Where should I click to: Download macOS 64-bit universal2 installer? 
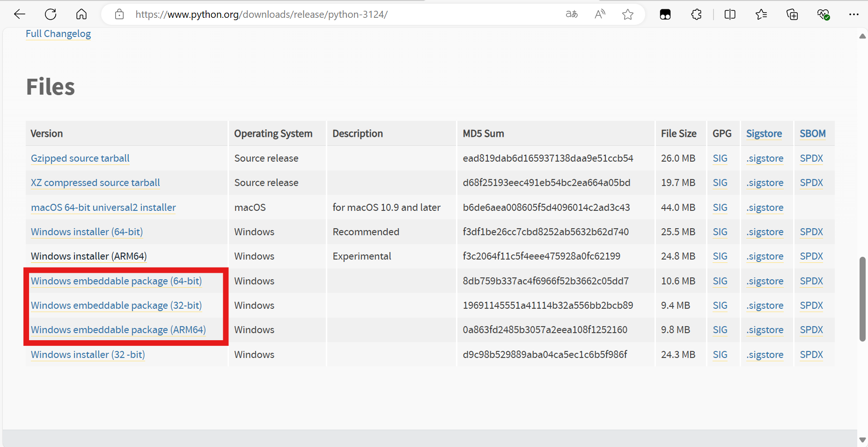pos(103,208)
